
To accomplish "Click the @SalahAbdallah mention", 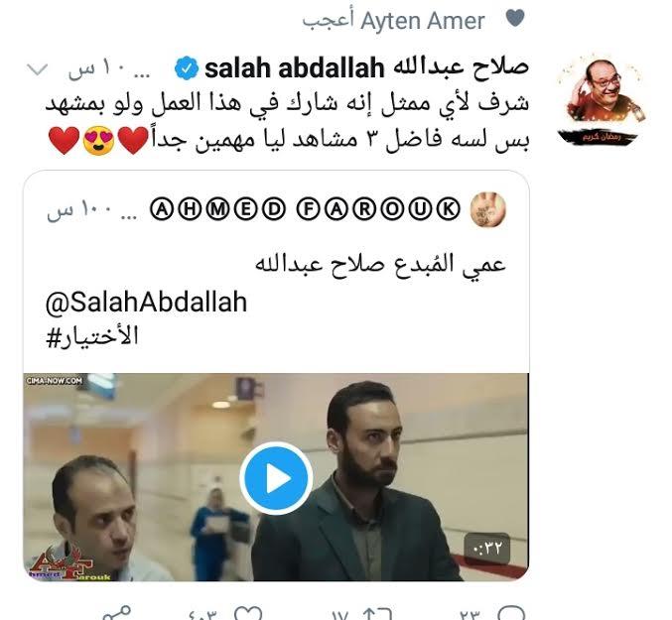I will pyautogui.click(x=146, y=302).
